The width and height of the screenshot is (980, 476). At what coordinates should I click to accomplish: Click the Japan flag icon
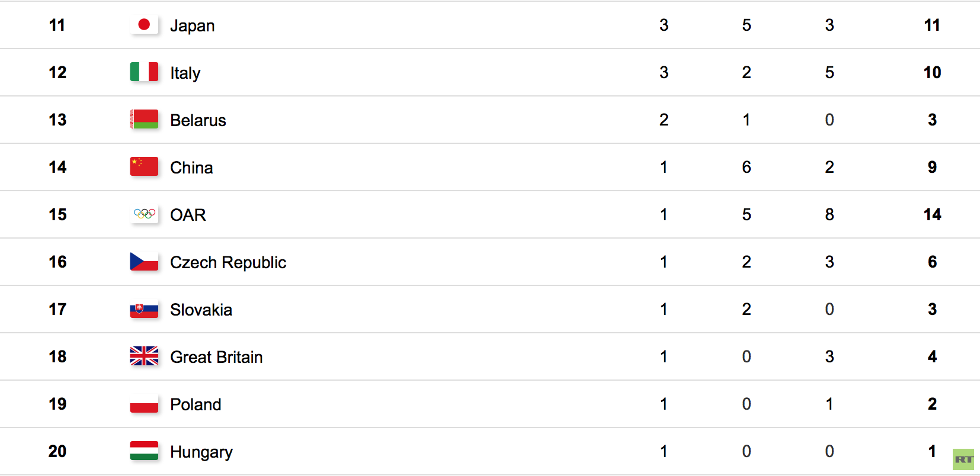144,24
